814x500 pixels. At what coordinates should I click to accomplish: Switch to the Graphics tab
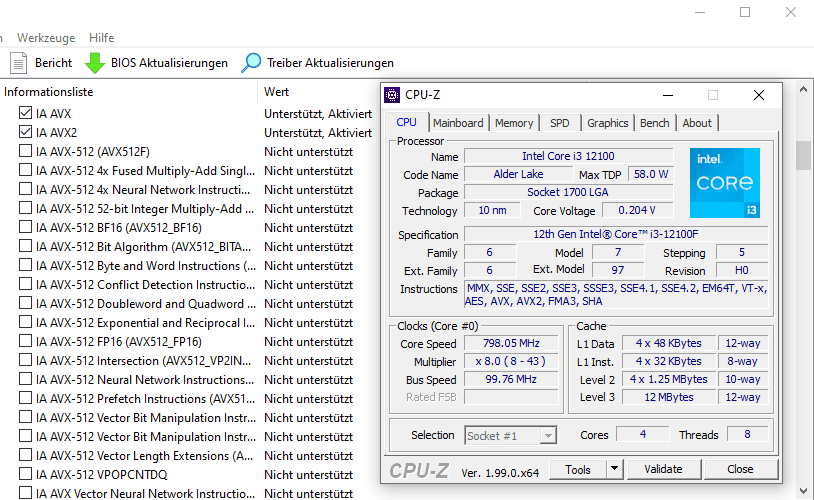click(x=607, y=123)
